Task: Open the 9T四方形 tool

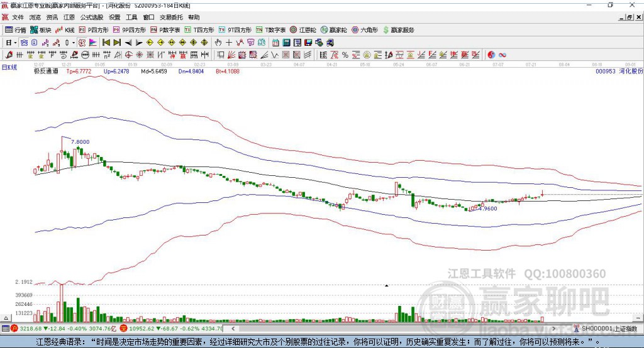Action: (235, 30)
